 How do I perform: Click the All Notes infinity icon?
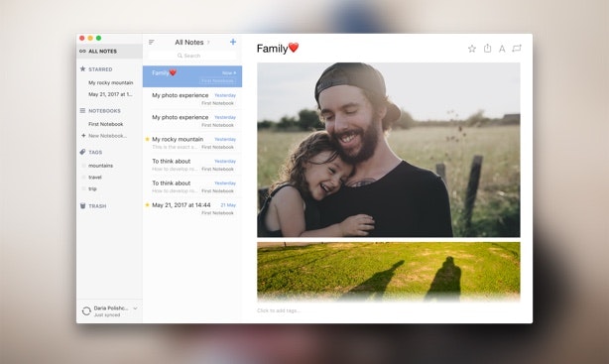pyautogui.click(x=82, y=51)
